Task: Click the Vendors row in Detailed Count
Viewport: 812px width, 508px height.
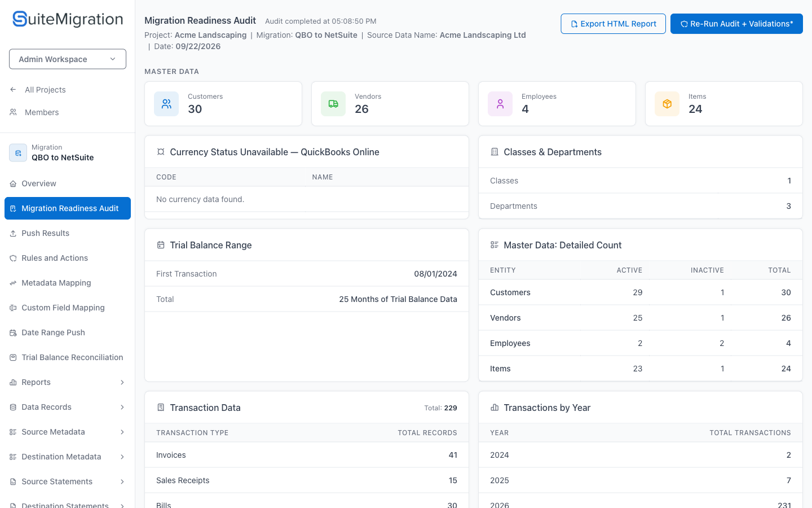Action: tap(641, 318)
